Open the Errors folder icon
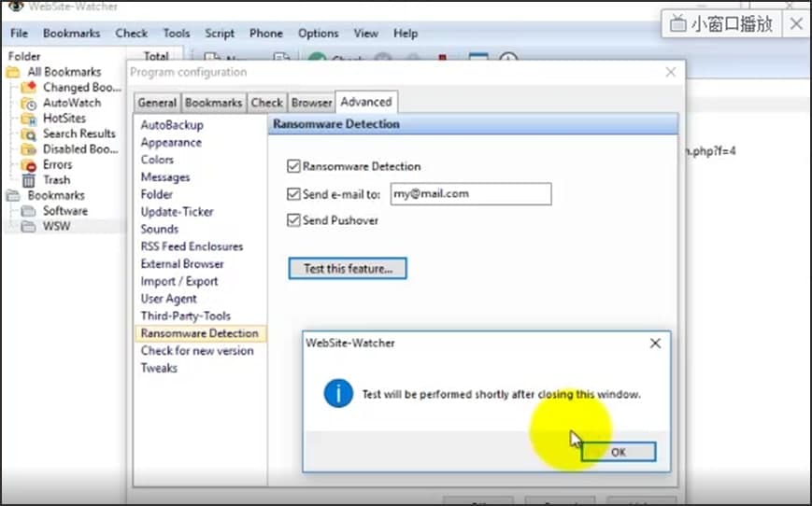This screenshot has height=506, width=812. pyautogui.click(x=28, y=165)
